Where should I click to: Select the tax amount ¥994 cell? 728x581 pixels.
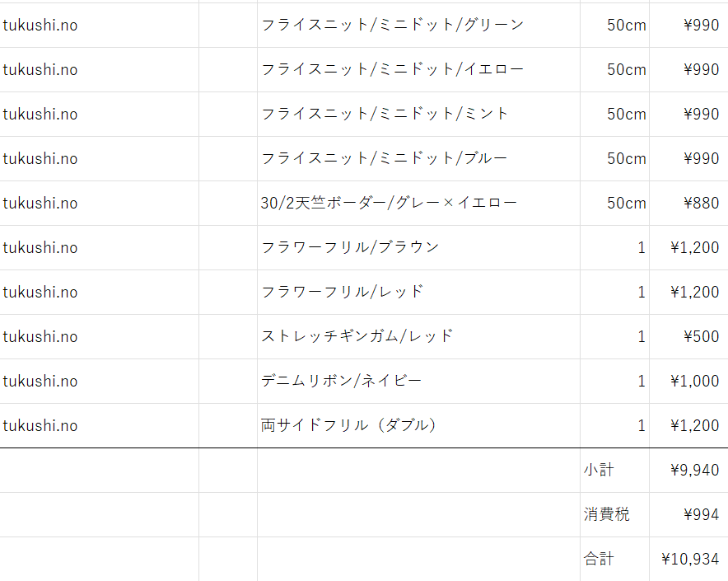[688, 514]
